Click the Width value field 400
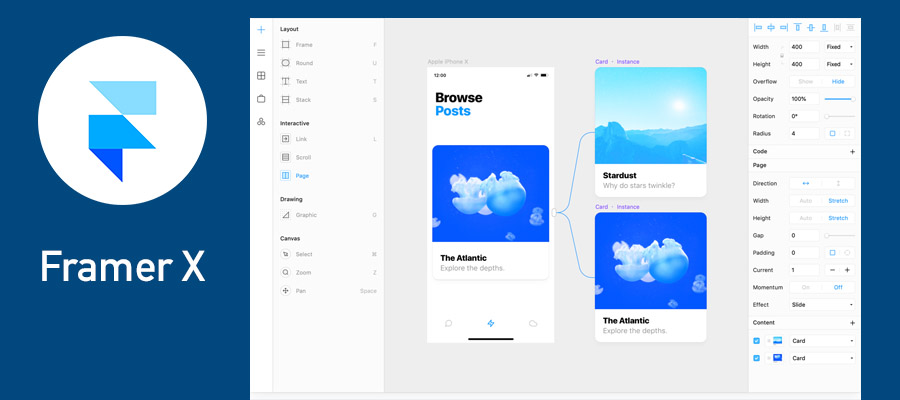900x400 pixels. pos(804,47)
